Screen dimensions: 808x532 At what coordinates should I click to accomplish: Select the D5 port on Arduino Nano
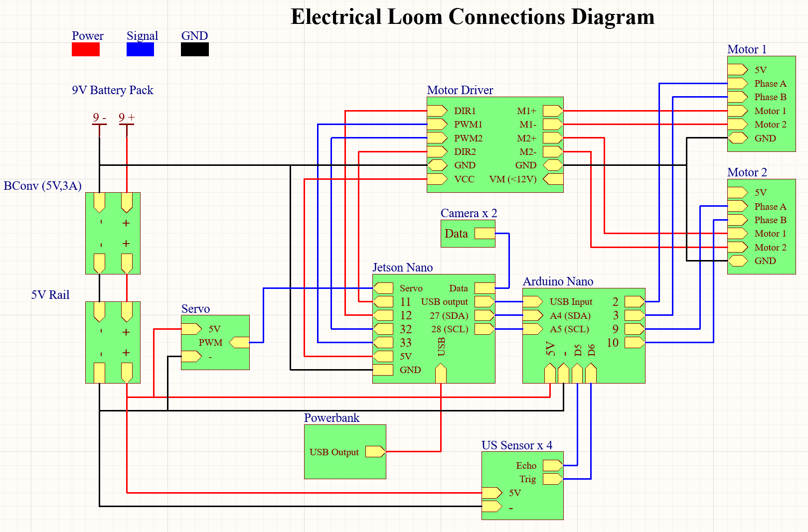577,373
